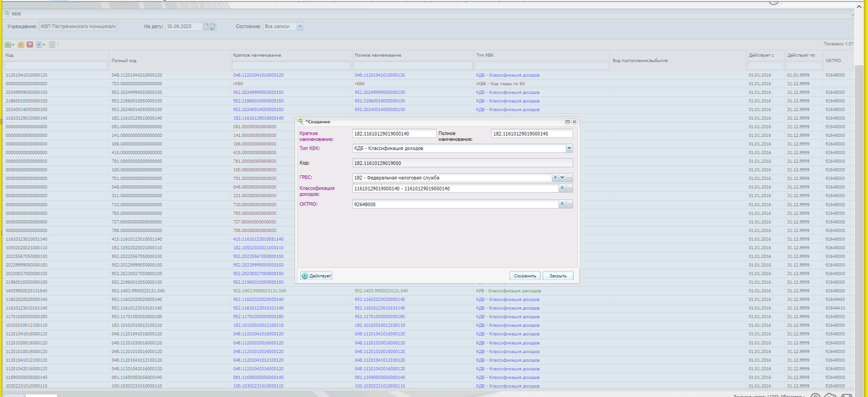This screenshot has width=868, height=397.
Task: Open the ОКТМО lookup ellipsis button
Action: click(x=569, y=204)
